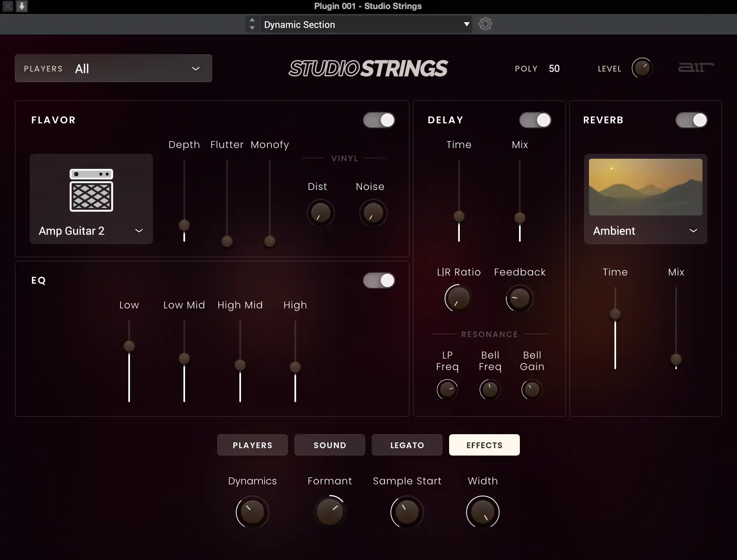Disable the Delay effect
This screenshot has height=560, width=737.
535,120
